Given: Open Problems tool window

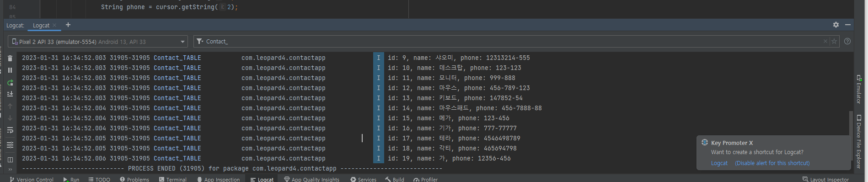Looking at the screenshot, I should click(134, 179).
